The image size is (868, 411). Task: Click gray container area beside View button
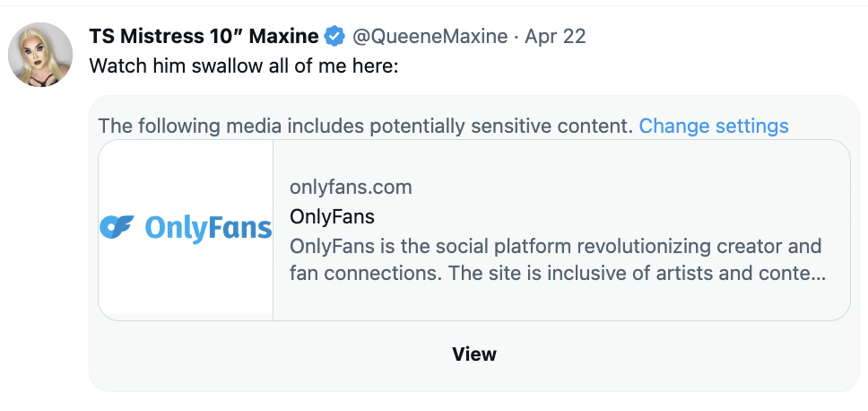click(664, 354)
